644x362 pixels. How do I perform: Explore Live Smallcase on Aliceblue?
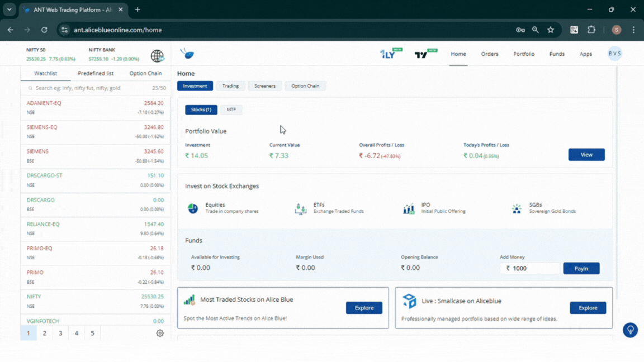[x=588, y=308]
